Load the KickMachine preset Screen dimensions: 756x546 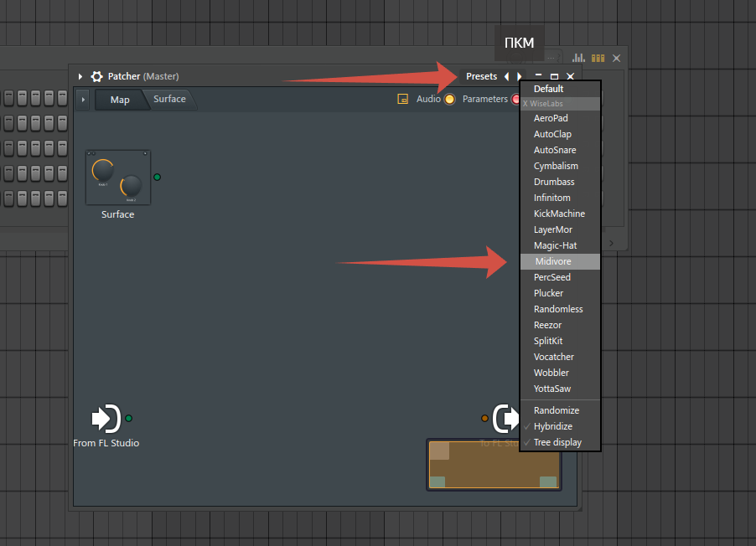tap(560, 214)
